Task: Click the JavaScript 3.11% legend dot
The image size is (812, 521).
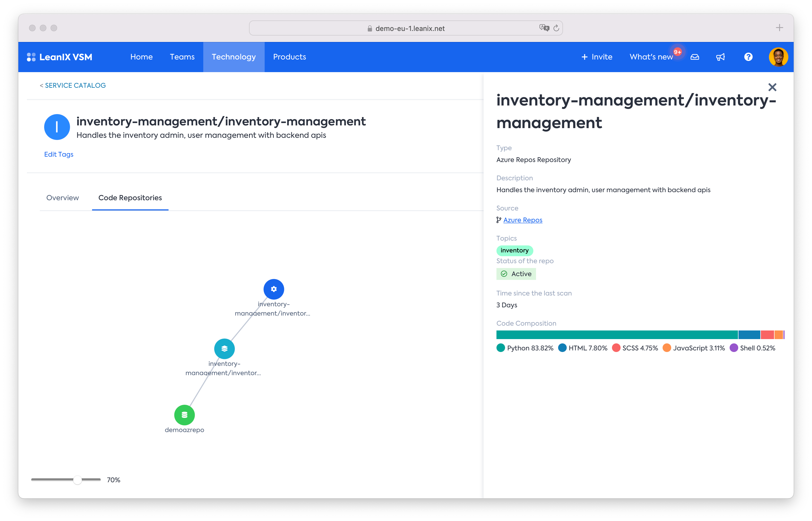Action: click(666, 348)
